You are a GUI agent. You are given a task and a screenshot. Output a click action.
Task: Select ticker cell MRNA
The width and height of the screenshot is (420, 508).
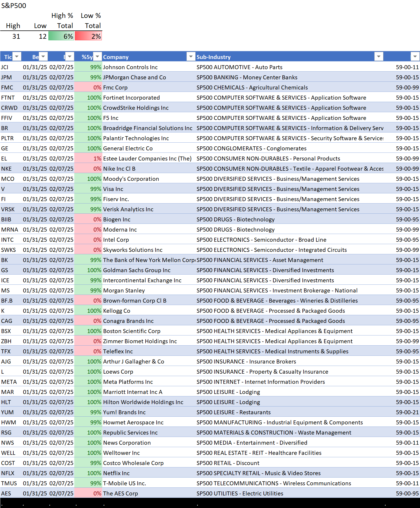11,229
